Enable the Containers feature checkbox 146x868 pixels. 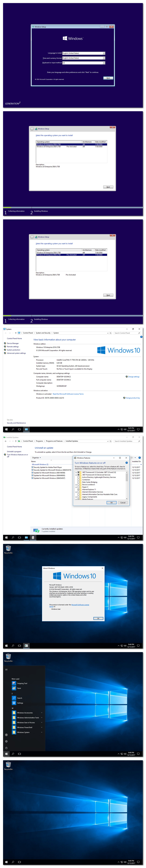click(79, 479)
